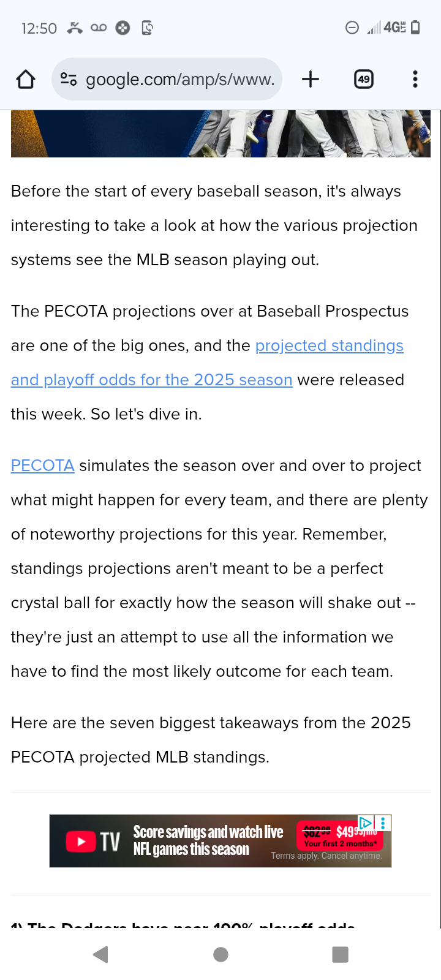Follow the "projected standings" link

coord(330,345)
